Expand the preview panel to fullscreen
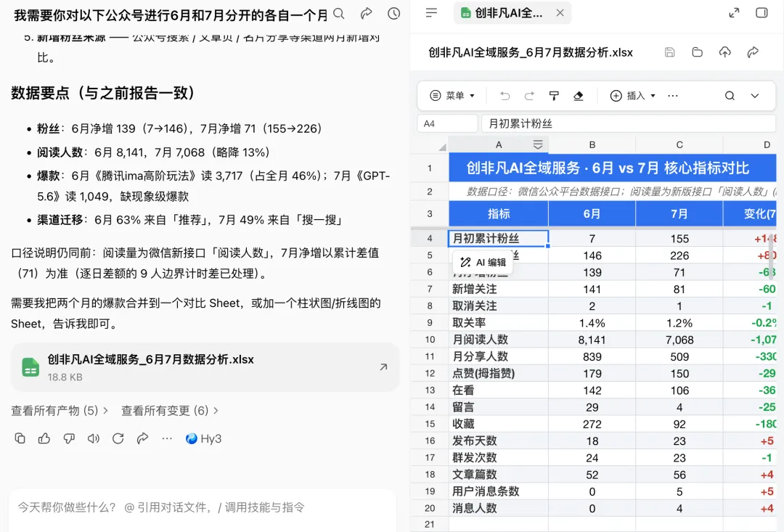The image size is (784, 532). pos(734,13)
